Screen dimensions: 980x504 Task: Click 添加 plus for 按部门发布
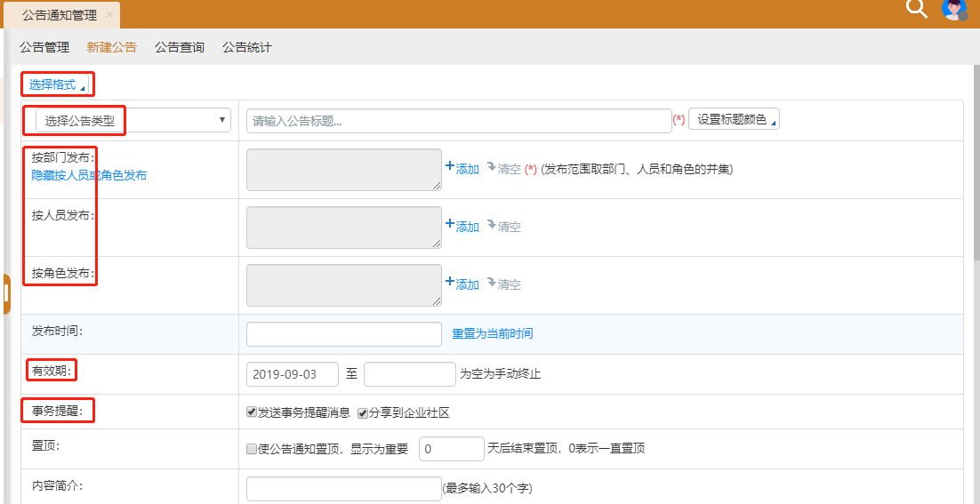click(462, 168)
